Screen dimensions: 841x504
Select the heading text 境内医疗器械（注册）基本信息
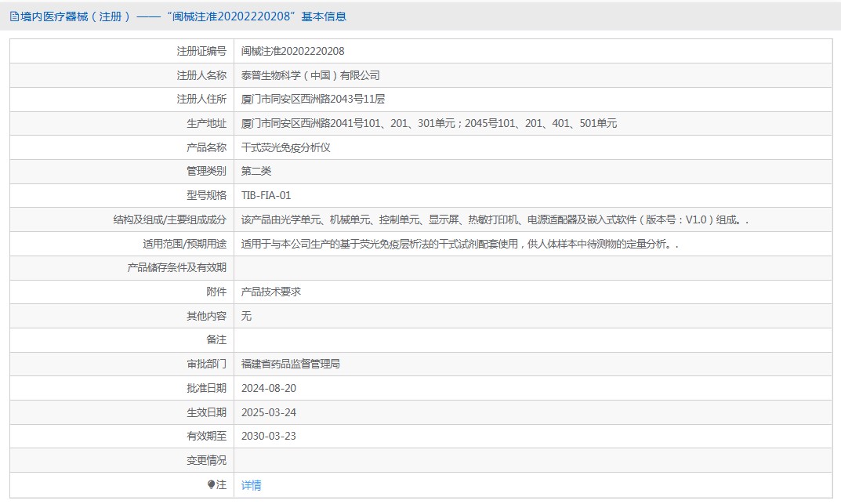tap(183, 16)
